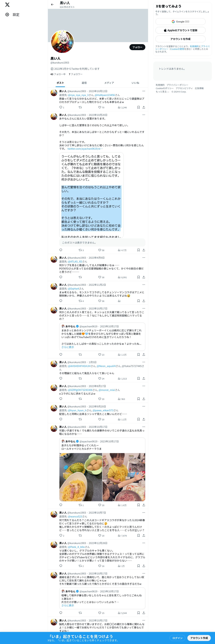Go back with the arrow icon
Viewport: 215px width, 644px height.
[x=52, y=5]
